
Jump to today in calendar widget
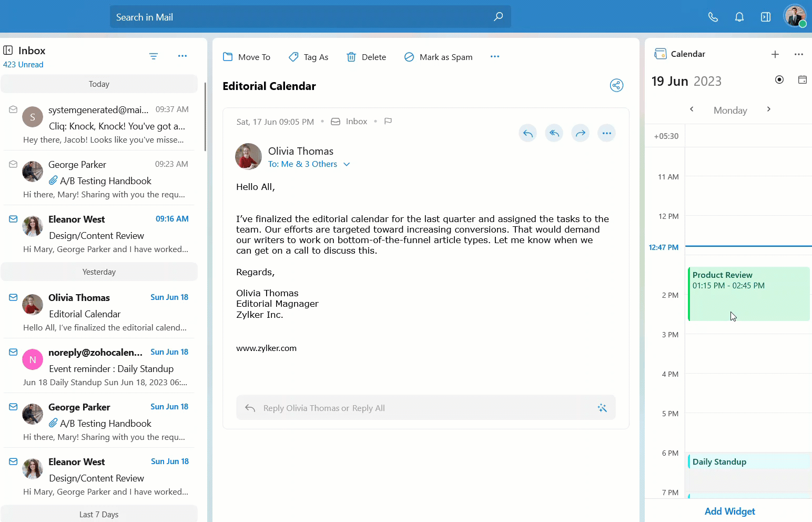pyautogui.click(x=779, y=79)
